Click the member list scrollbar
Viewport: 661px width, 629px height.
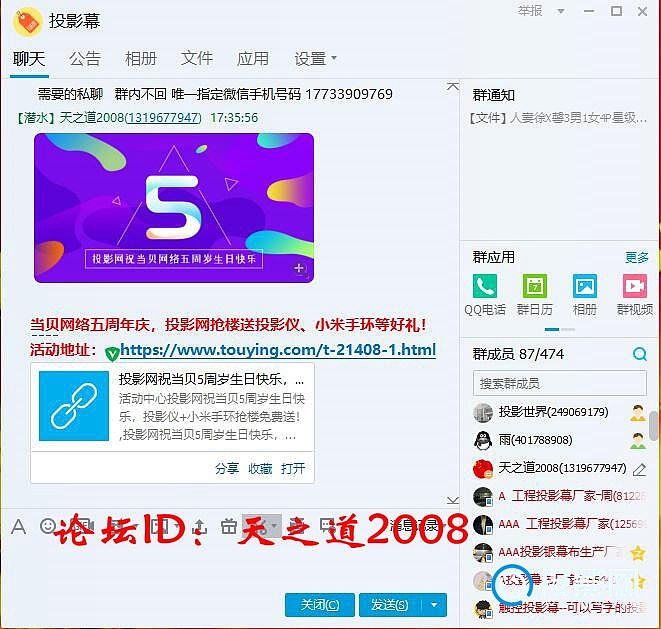click(x=654, y=426)
